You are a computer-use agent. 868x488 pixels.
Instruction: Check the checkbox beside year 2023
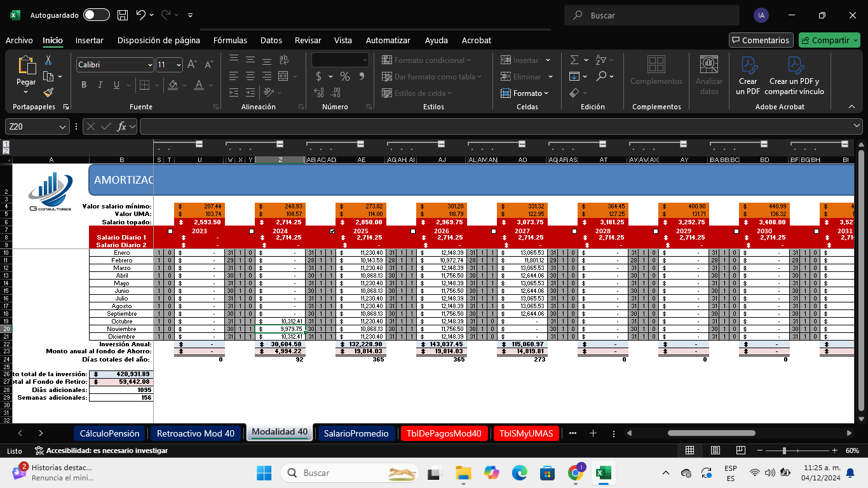[x=170, y=231]
